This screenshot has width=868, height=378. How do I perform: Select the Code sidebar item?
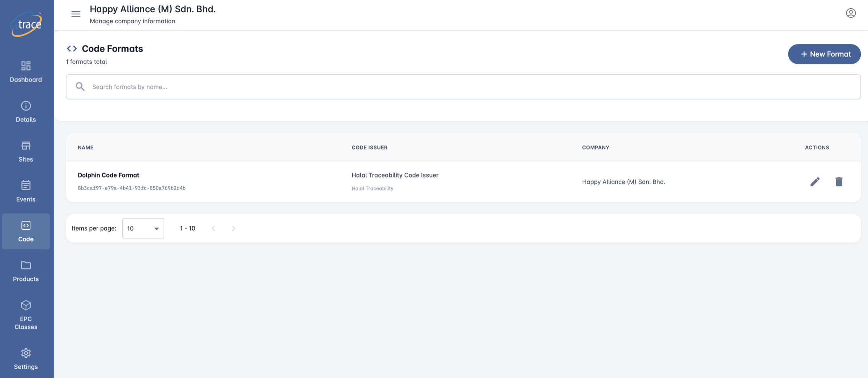pyautogui.click(x=26, y=231)
